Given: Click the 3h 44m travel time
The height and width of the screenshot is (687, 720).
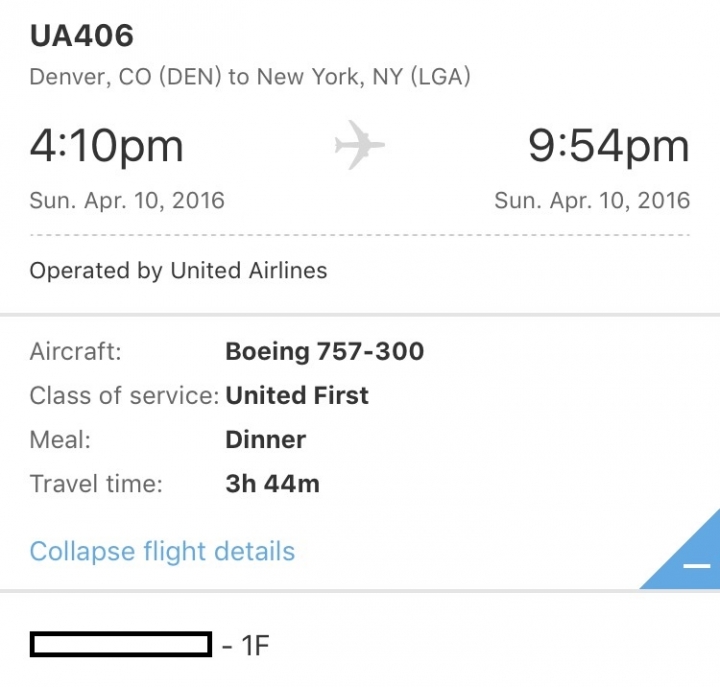Looking at the screenshot, I should [272, 484].
